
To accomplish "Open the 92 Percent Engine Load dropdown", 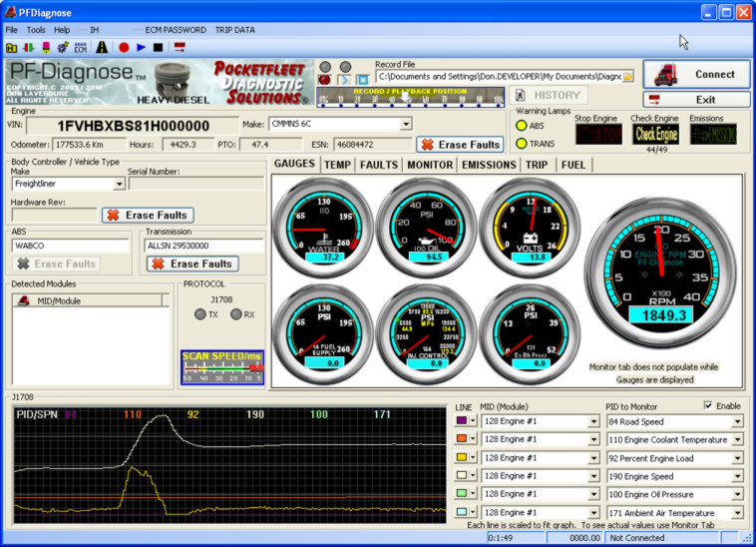I will point(737,458).
